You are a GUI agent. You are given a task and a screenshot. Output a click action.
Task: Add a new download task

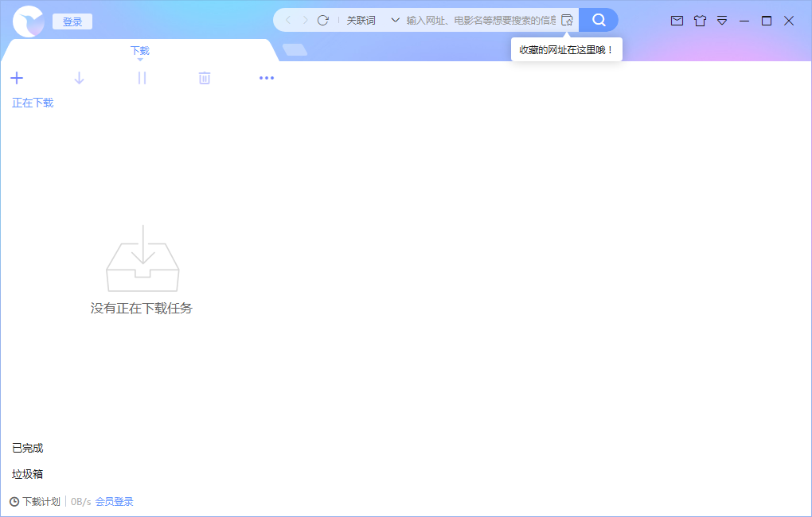(x=17, y=78)
